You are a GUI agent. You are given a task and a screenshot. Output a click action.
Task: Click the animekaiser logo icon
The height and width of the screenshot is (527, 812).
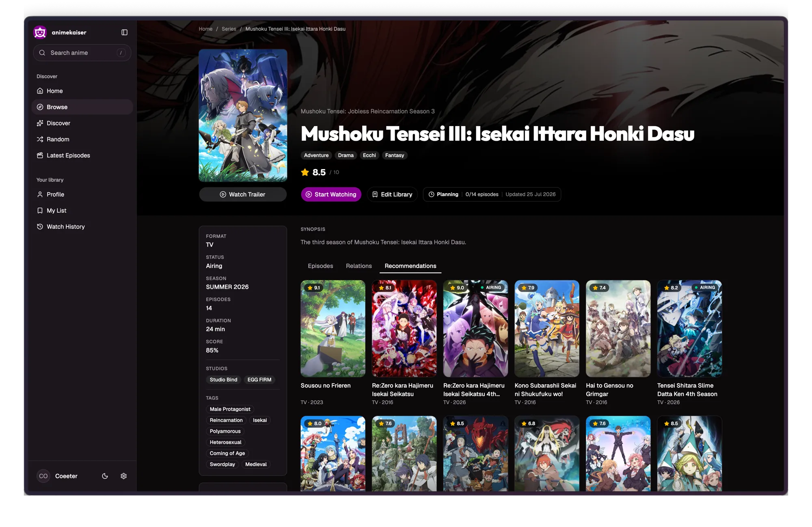click(40, 32)
